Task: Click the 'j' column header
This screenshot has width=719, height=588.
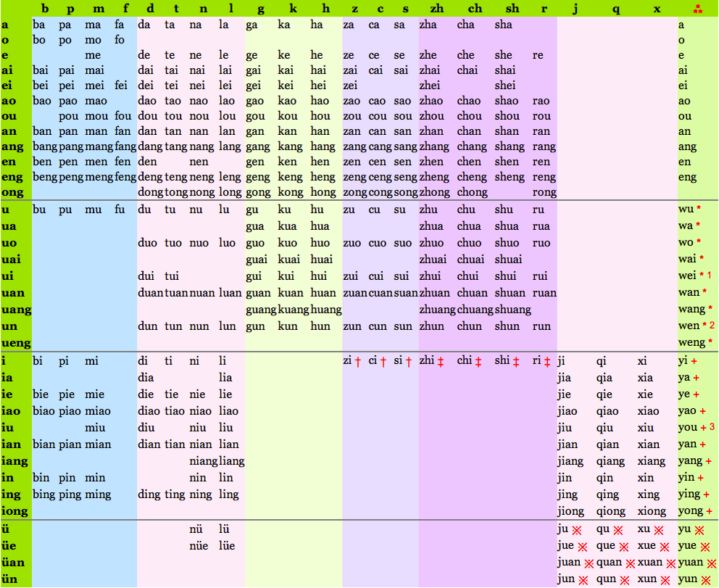Action: click(x=575, y=9)
